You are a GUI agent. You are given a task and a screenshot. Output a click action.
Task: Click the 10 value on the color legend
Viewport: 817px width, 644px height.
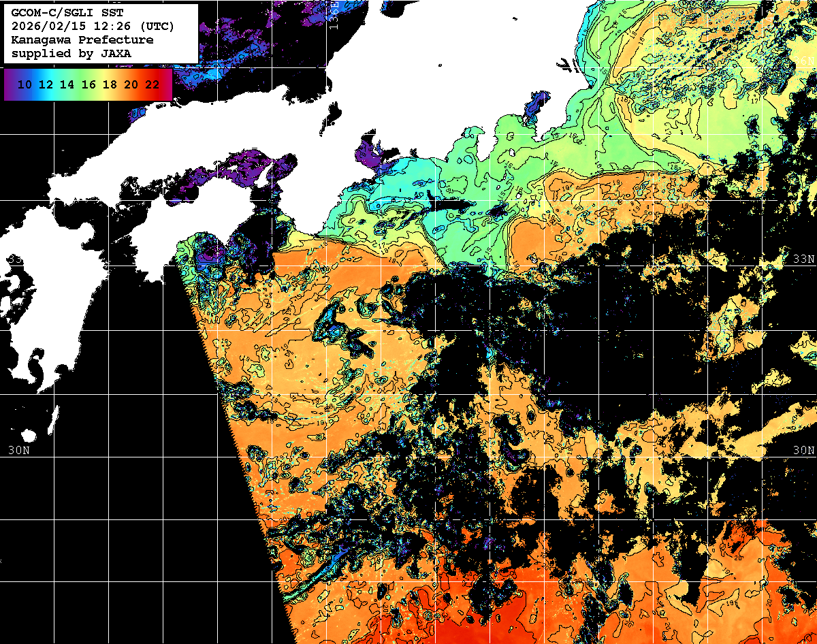pos(25,85)
